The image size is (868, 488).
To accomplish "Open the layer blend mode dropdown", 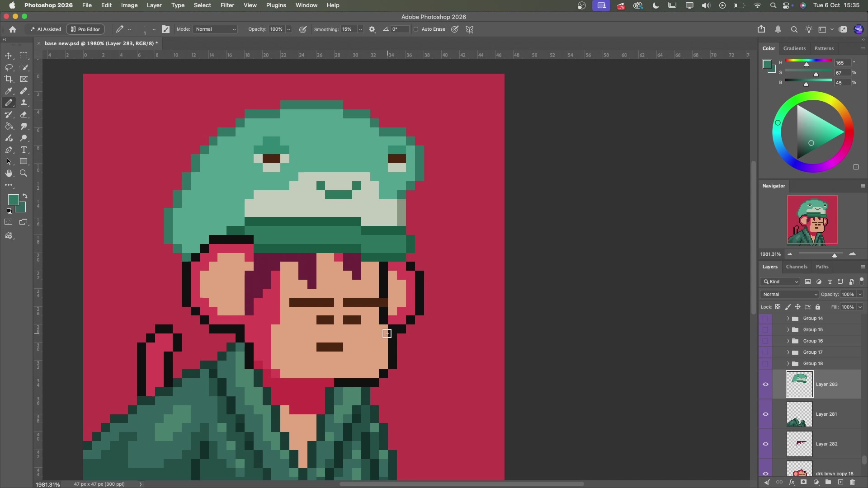I will (789, 295).
